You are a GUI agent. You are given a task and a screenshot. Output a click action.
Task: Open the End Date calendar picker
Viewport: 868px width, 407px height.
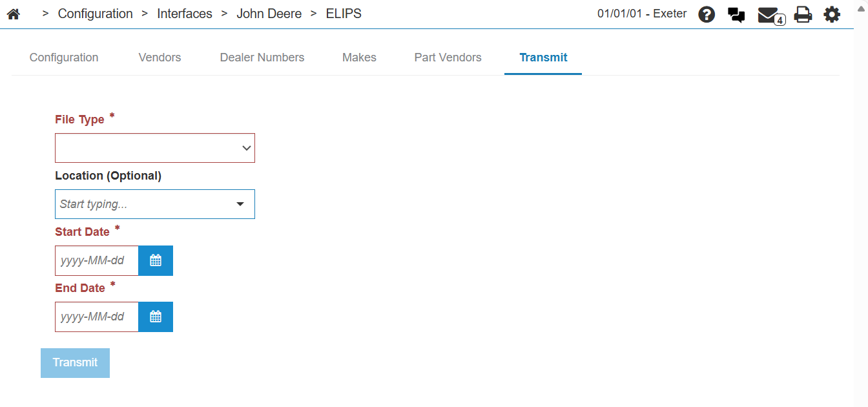coord(156,317)
